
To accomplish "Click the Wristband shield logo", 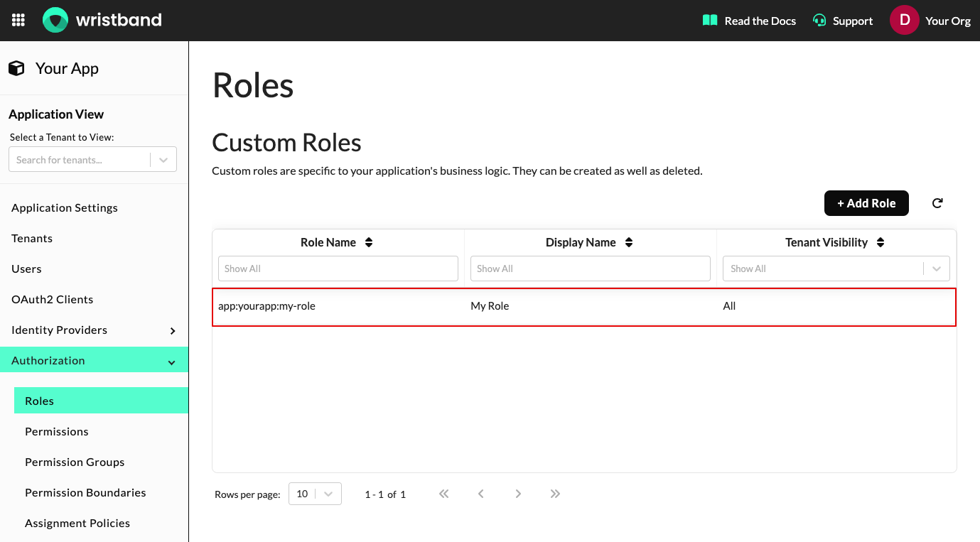I will click(x=55, y=20).
